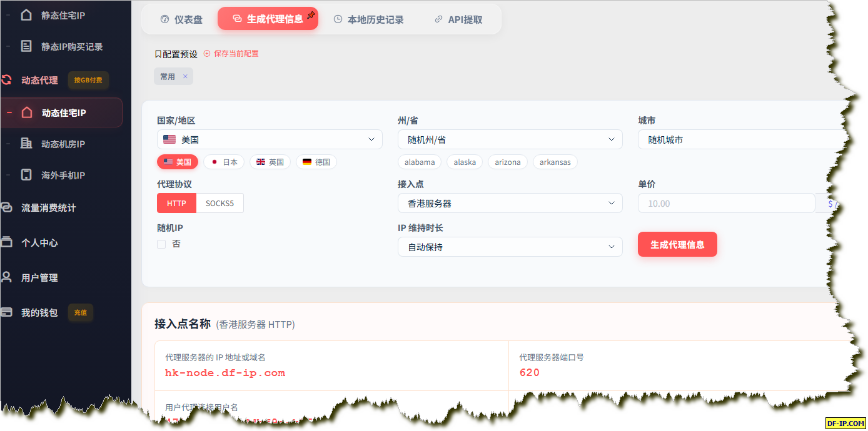Click the 我的钱包 wallet icon

pyautogui.click(x=6, y=312)
